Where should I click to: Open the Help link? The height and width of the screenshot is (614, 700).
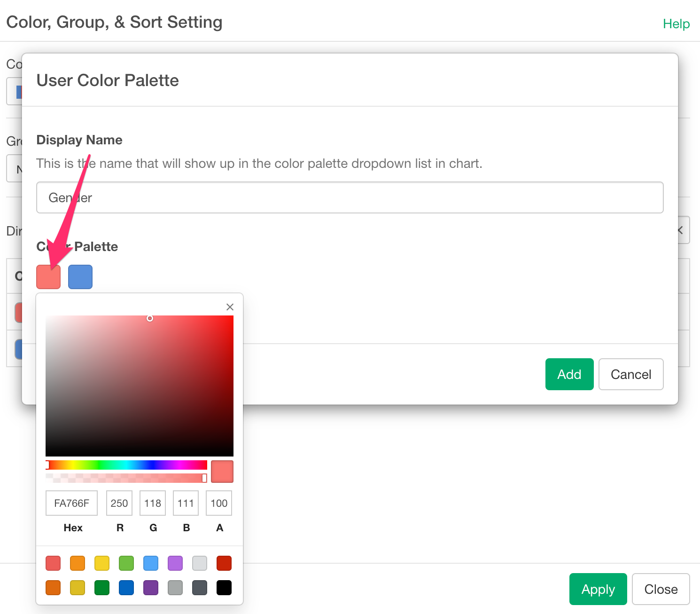coord(676,24)
